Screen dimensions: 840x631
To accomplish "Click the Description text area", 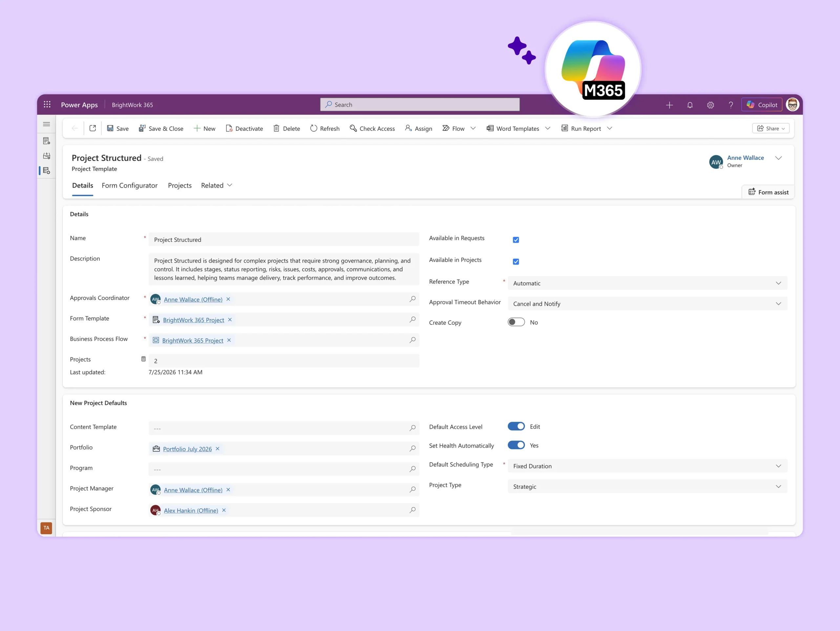I will (x=284, y=269).
